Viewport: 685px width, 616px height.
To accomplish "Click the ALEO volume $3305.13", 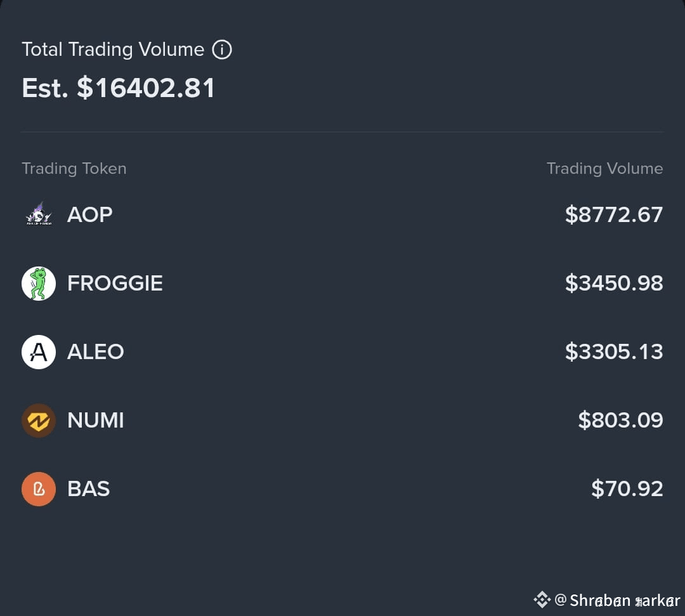I will tap(614, 352).
